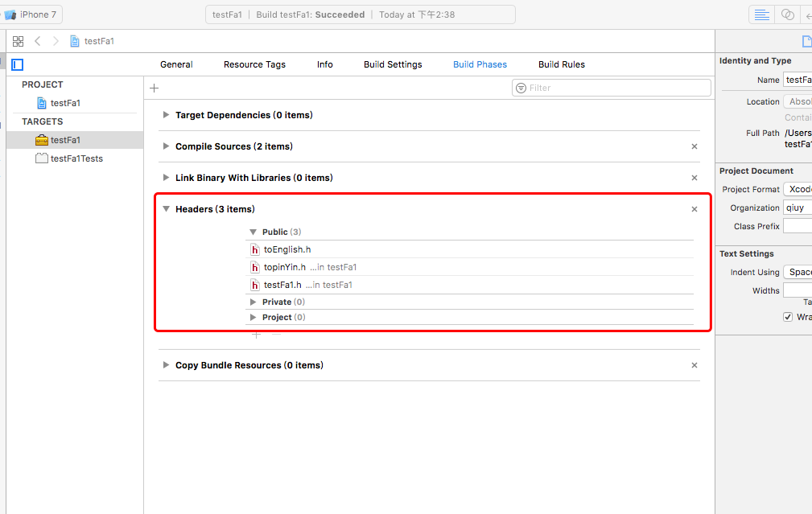Select the assistant editor icon
The width and height of the screenshot is (812, 514).
tap(788, 14)
